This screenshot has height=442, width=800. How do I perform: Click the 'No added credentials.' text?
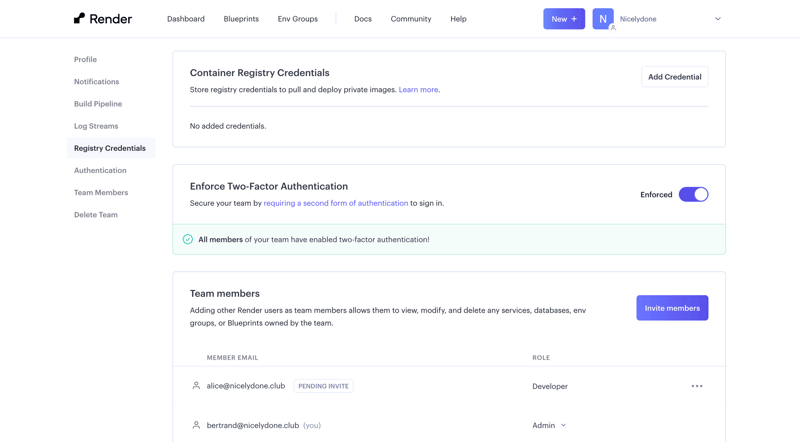tap(228, 126)
